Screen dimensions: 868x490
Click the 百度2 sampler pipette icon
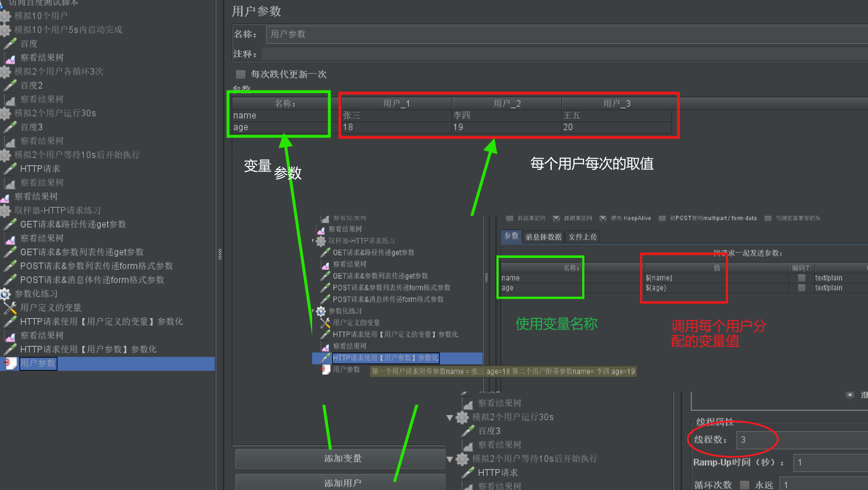coord(10,85)
